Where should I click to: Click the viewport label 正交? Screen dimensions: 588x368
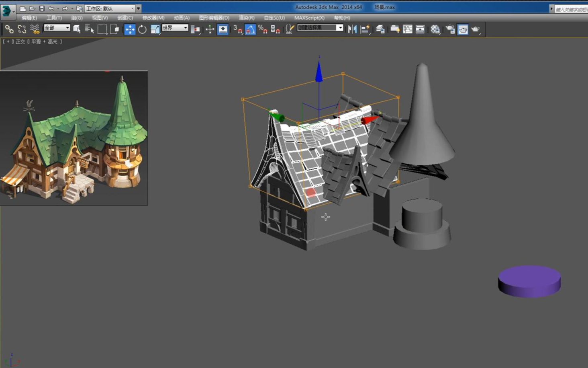(20, 41)
